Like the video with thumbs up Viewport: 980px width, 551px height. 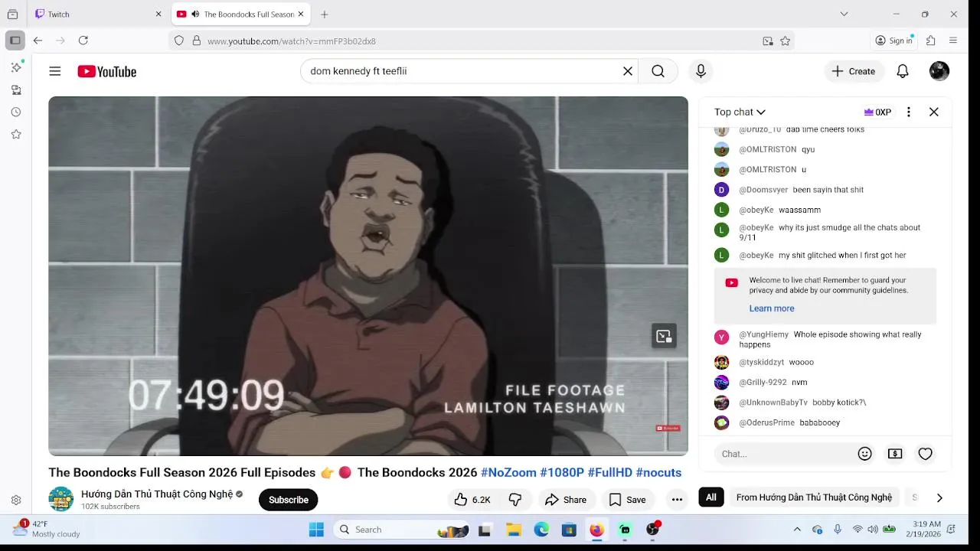(x=472, y=500)
